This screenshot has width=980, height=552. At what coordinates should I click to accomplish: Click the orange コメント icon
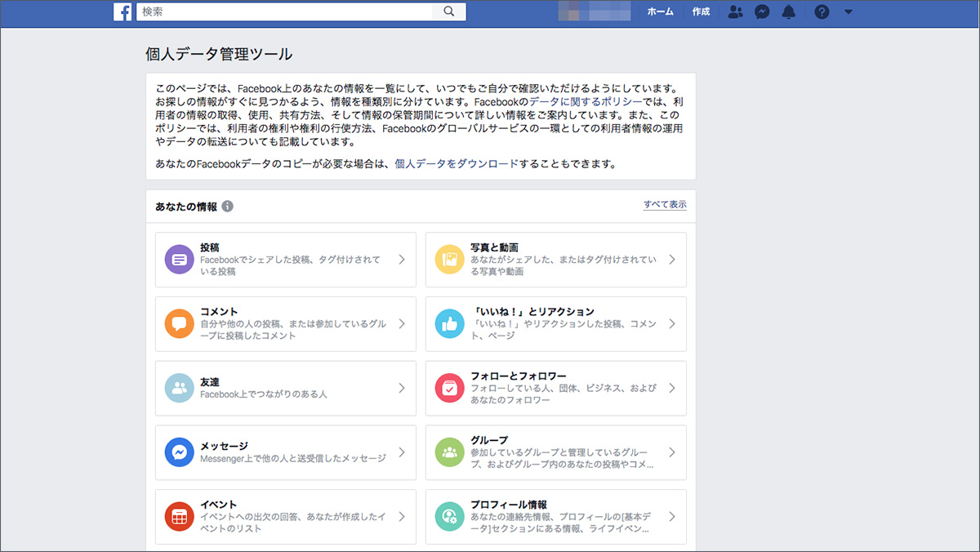pyautogui.click(x=180, y=324)
